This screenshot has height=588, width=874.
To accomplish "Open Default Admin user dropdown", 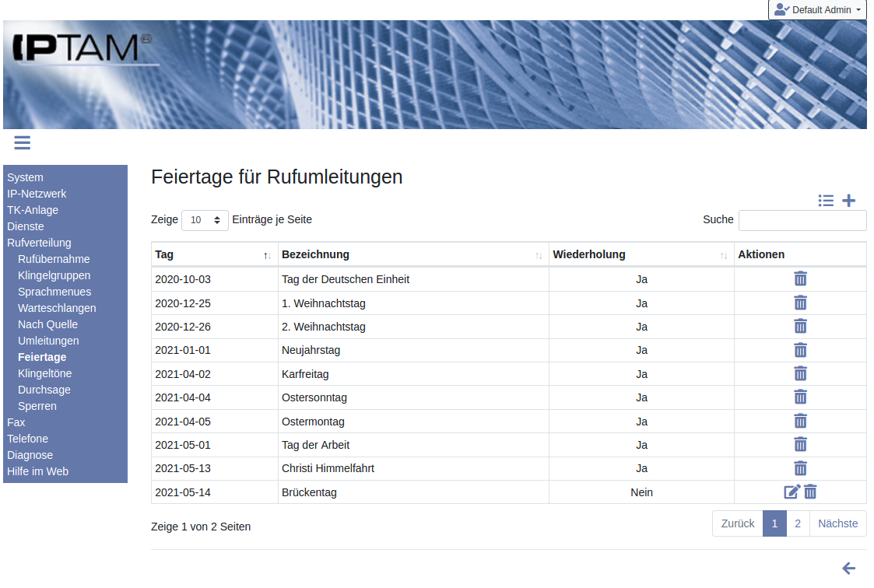I will (x=816, y=10).
